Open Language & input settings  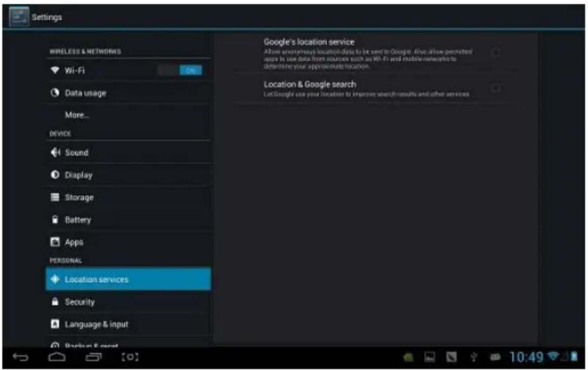pyautogui.click(x=128, y=324)
